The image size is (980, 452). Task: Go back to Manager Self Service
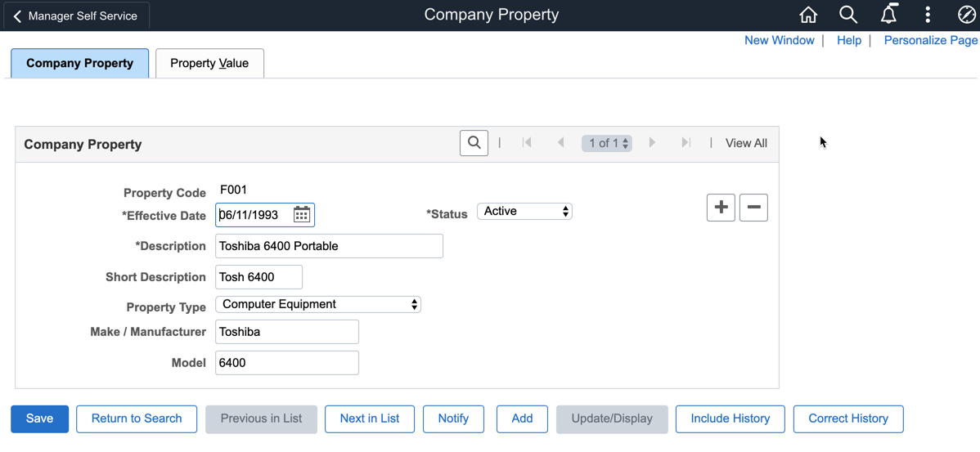(76, 16)
